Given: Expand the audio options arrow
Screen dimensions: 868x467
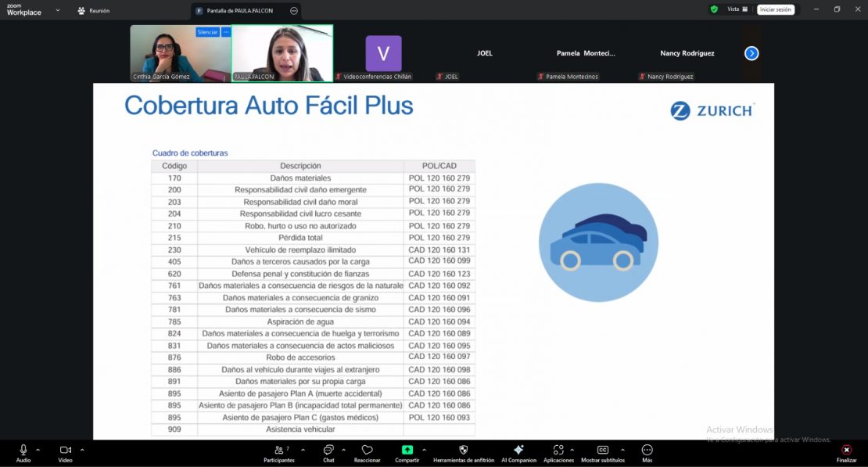Looking at the screenshot, I should point(40,450).
